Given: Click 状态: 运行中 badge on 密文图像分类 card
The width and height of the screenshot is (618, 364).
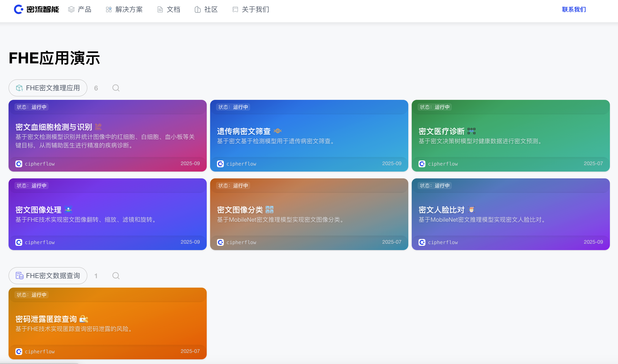Looking at the screenshot, I should (x=233, y=185).
